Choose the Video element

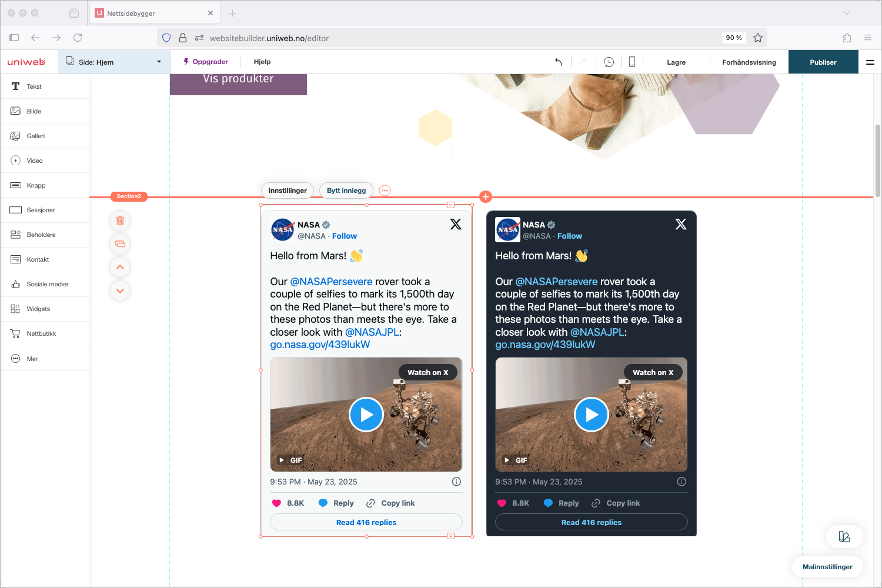click(45, 161)
